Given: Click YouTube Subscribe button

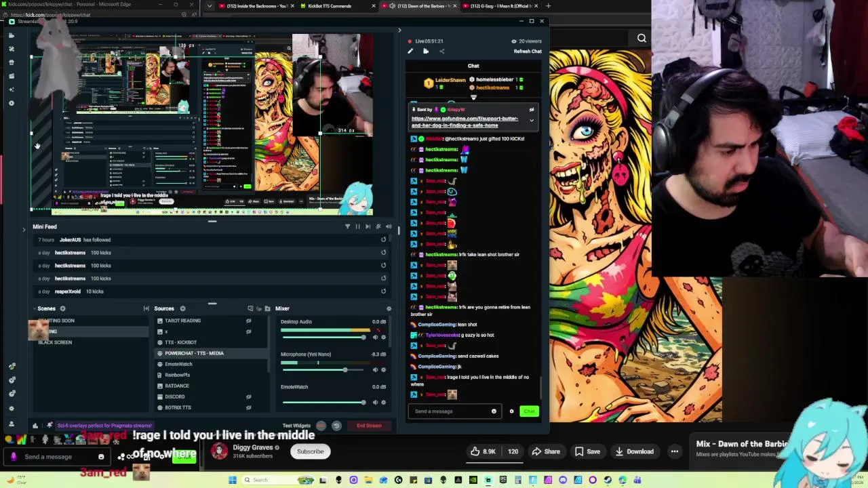Looking at the screenshot, I should [x=310, y=451].
